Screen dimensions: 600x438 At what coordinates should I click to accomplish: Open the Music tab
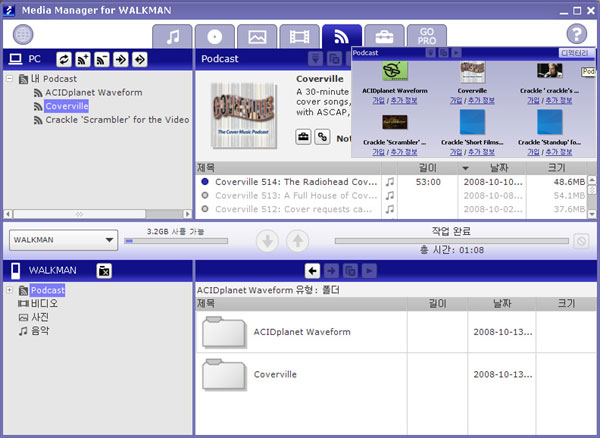coord(173,36)
